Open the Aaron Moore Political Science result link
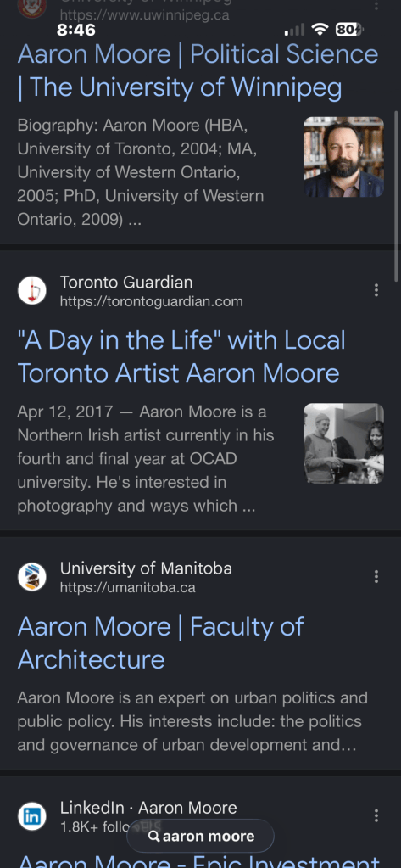This screenshot has height=868, width=401. click(198, 71)
